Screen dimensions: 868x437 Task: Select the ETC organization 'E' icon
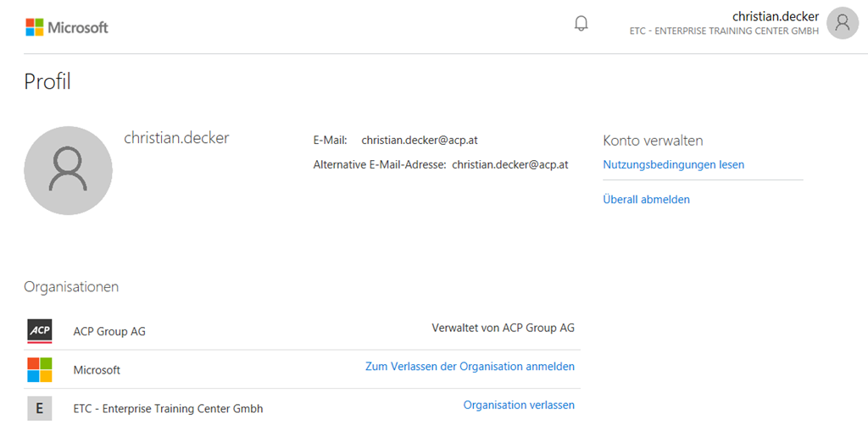(39, 408)
